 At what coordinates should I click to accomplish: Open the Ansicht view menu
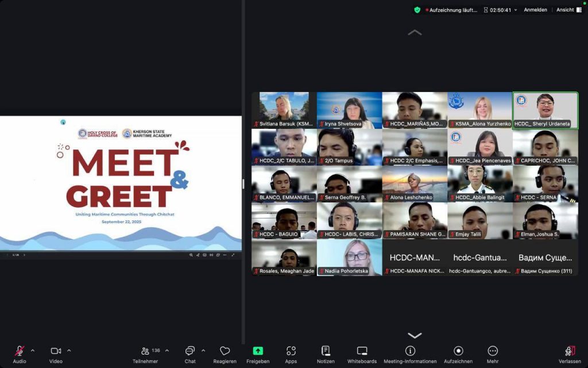[568, 10]
